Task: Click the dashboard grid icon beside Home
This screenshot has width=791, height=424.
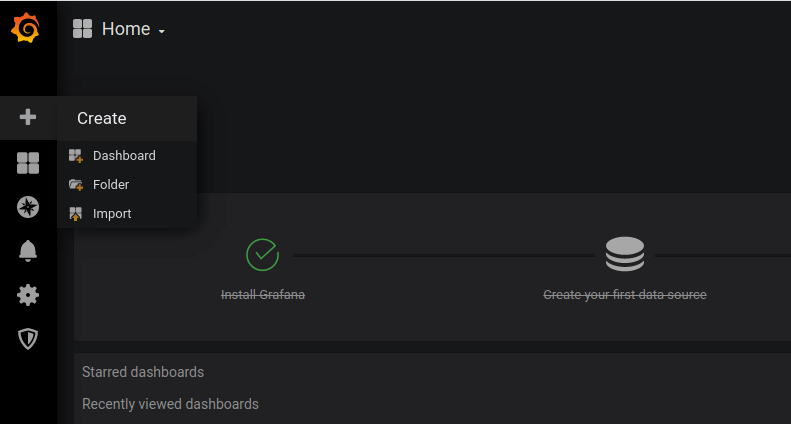Action: pos(82,29)
